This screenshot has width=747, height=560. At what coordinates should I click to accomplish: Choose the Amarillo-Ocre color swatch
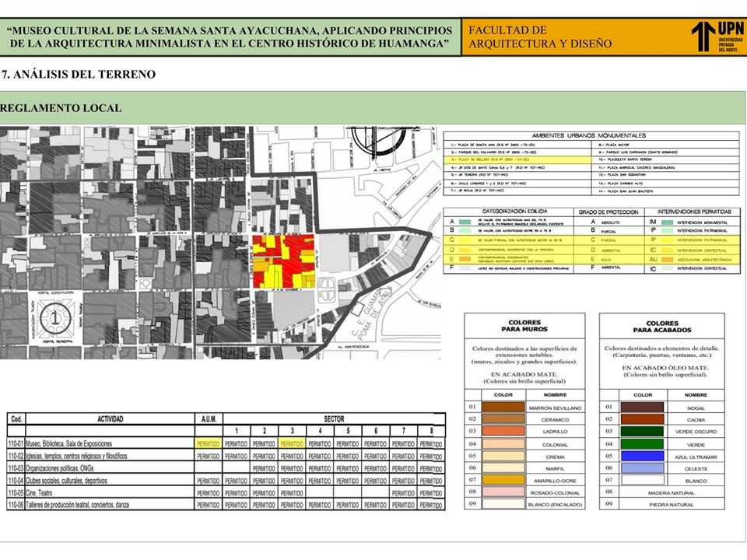[x=503, y=480]
